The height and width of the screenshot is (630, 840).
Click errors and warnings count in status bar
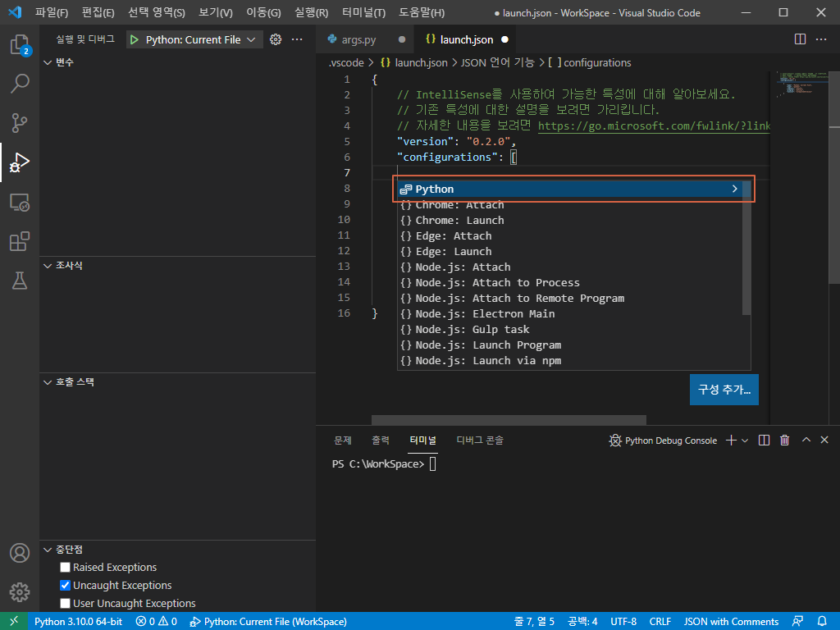[156, 622]
